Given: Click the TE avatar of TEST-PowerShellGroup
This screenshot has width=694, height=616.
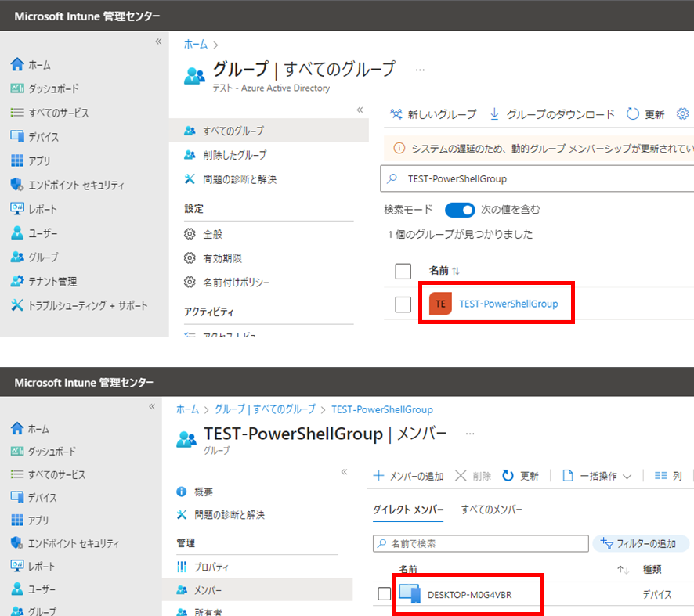Looking at the screenshot, I should coord(440,304).
